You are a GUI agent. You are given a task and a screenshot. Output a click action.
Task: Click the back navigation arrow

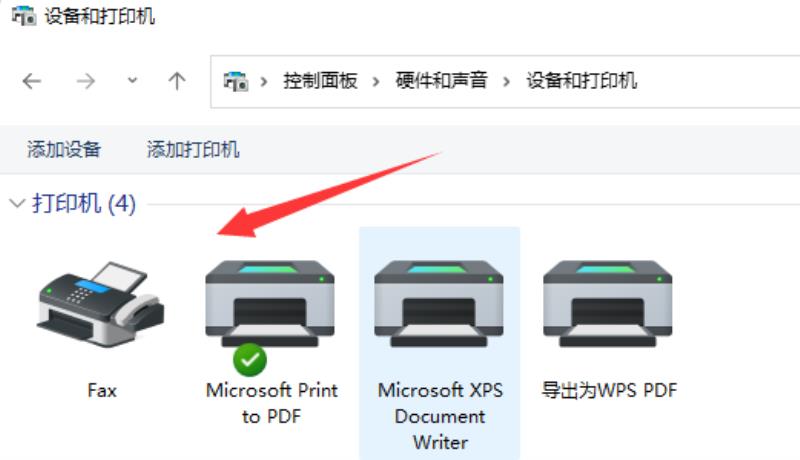[x=32, y=81]
